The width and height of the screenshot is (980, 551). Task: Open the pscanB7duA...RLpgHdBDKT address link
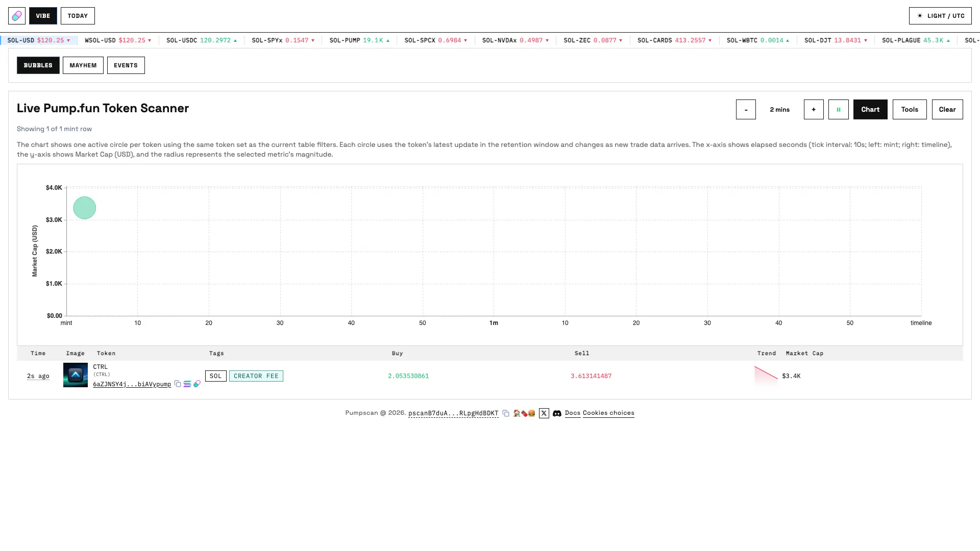point(453,413)
